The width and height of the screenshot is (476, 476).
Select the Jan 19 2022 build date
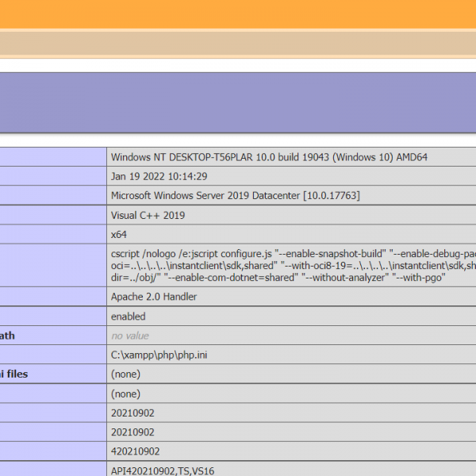coord(159,176)
